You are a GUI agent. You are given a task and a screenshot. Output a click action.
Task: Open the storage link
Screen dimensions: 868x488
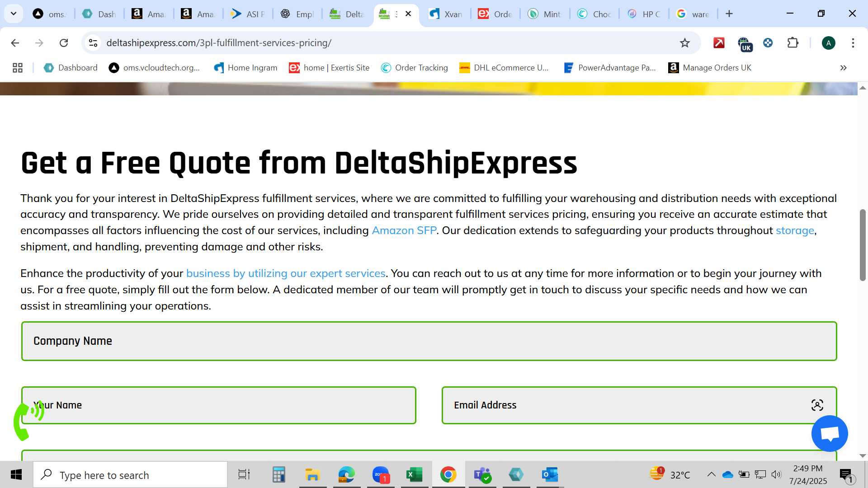coord(795,230)
